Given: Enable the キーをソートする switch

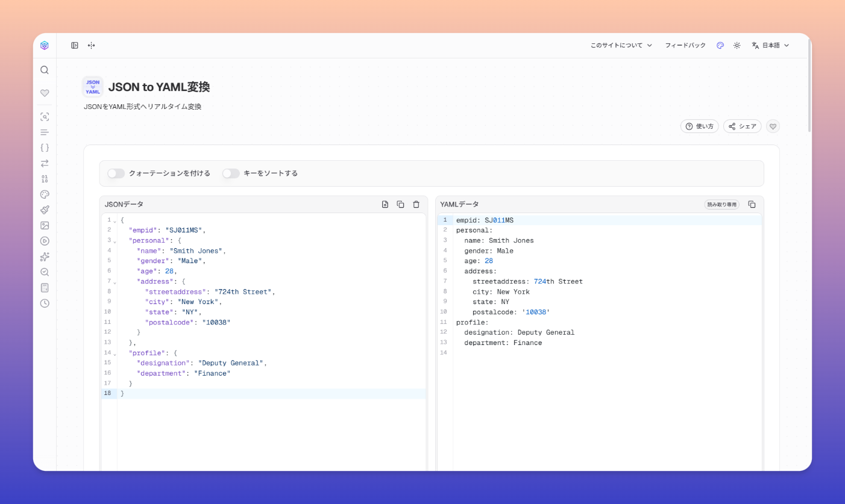Looking at the screenshot, I should (231, 173).
